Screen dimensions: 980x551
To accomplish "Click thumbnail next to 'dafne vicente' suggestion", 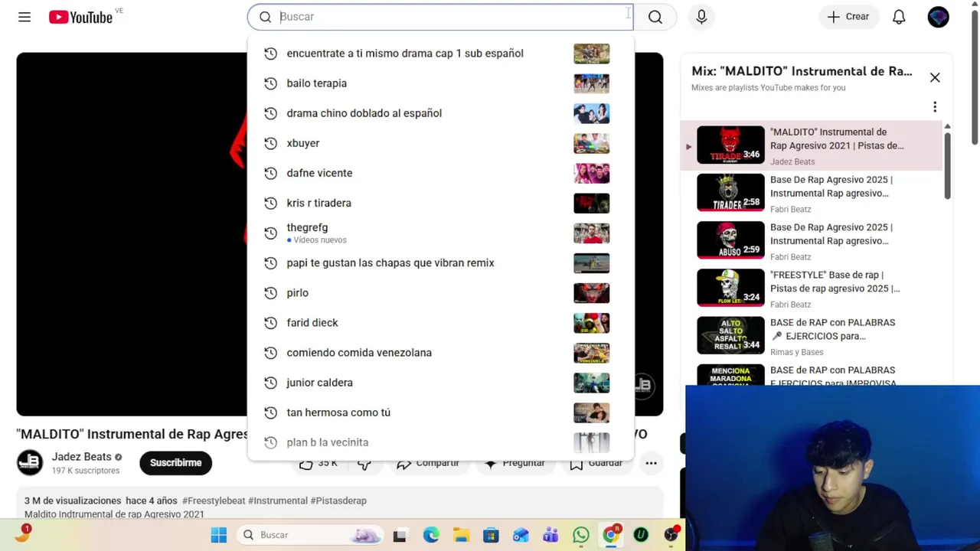I will (591, 173).
